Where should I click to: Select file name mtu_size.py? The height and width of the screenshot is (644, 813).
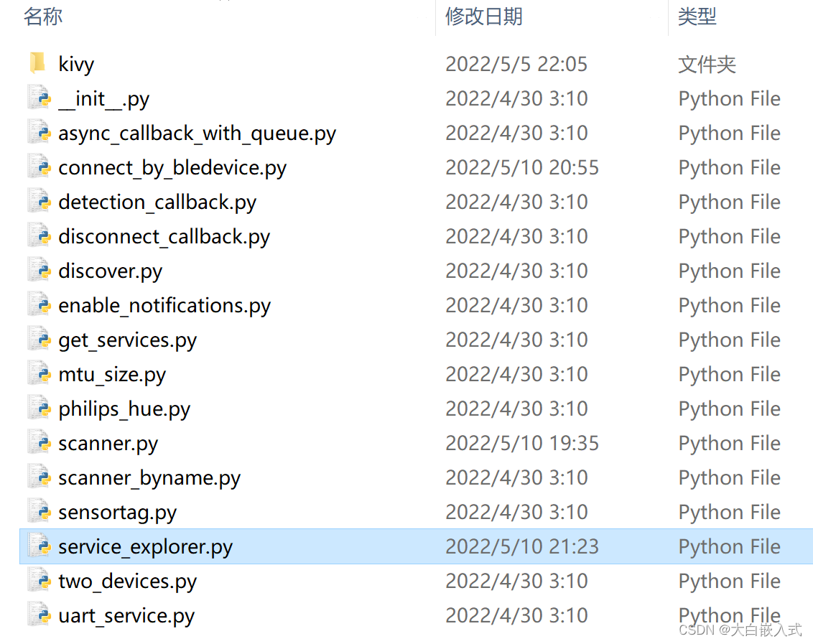[112, 374]
